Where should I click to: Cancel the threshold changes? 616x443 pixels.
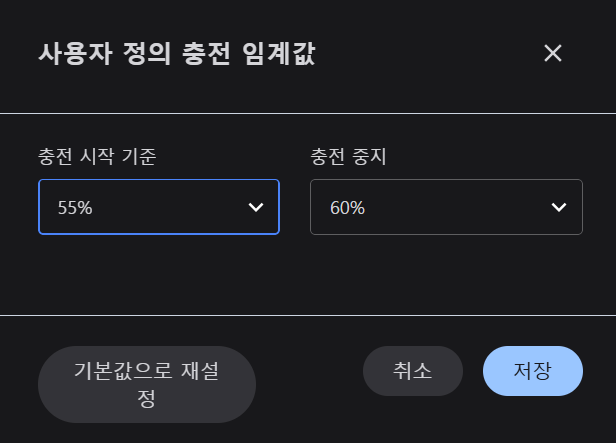pos(412,371)
